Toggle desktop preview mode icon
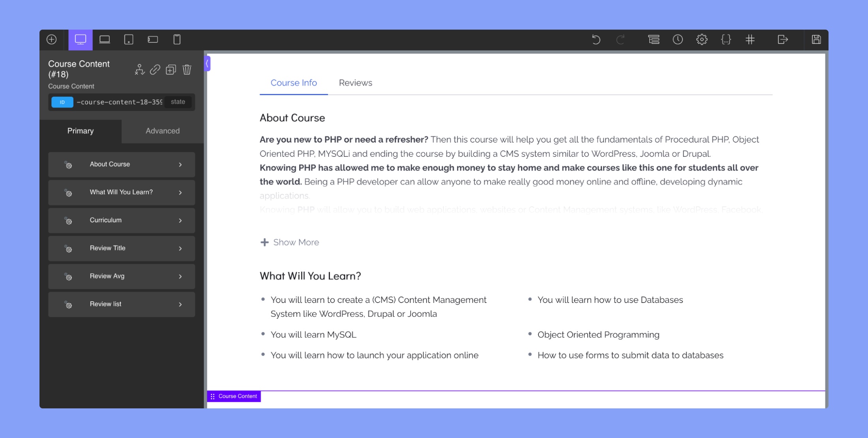Screen dimensions: 868x438 point(80,39)
